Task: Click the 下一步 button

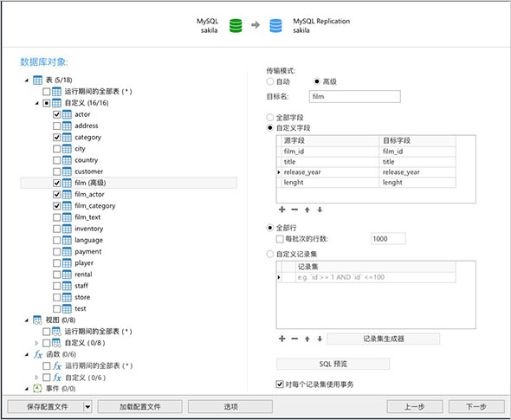Action: (476, 407)
